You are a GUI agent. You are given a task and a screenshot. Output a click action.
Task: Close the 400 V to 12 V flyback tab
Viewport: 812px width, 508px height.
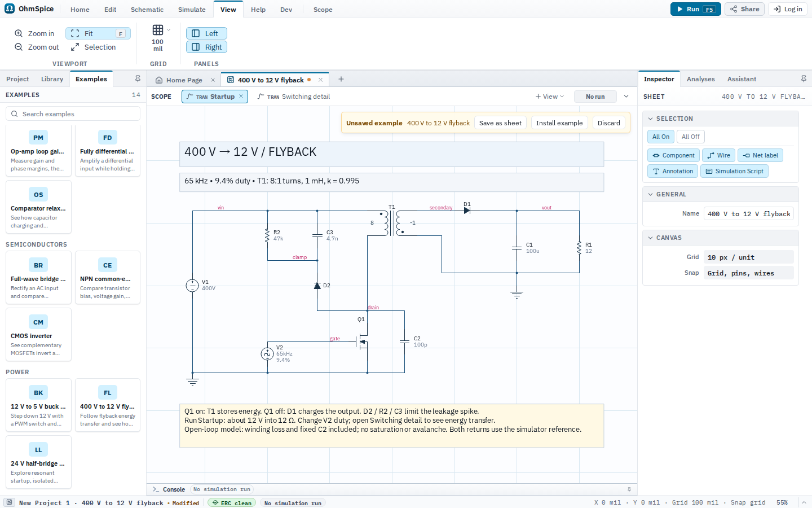tap(320, 80)
